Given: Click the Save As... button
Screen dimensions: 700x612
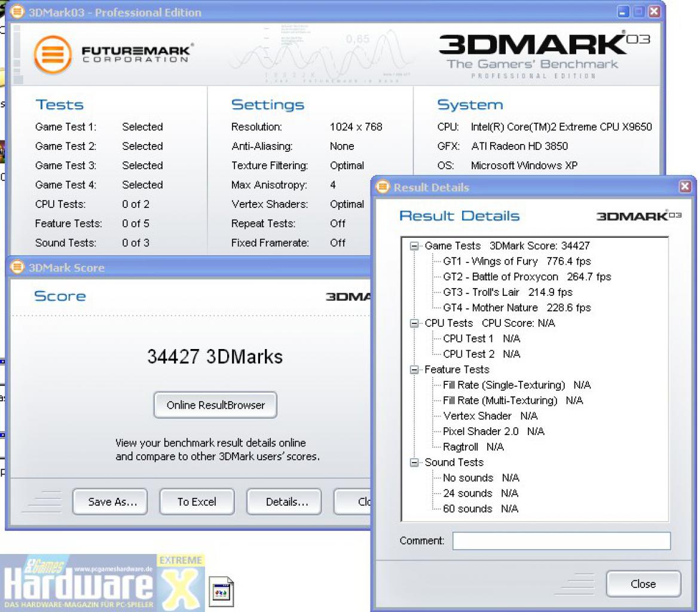Looking at the screenshot, I should coord(110,502).
